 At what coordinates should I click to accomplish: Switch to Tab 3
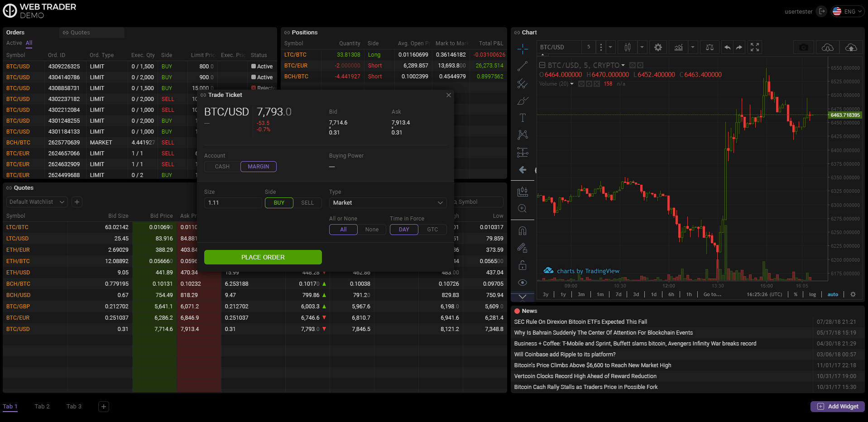pos(74,407)
